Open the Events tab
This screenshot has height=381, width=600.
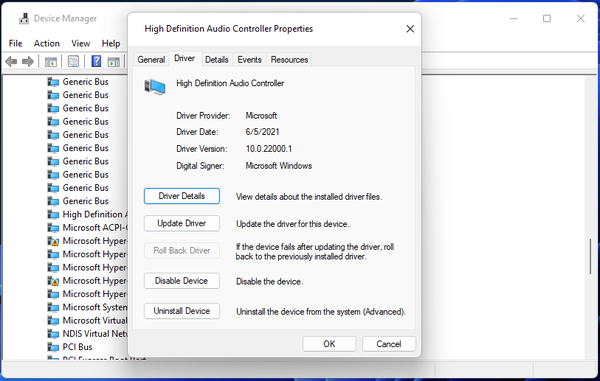249,60
